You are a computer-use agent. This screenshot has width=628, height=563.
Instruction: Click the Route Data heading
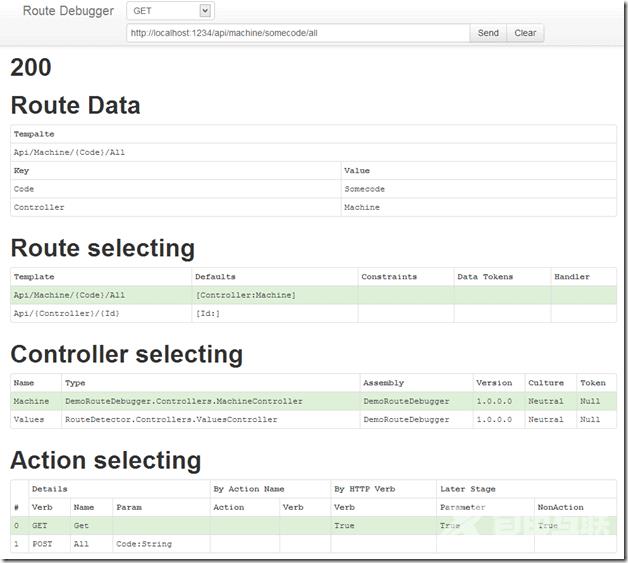[75, 105]
